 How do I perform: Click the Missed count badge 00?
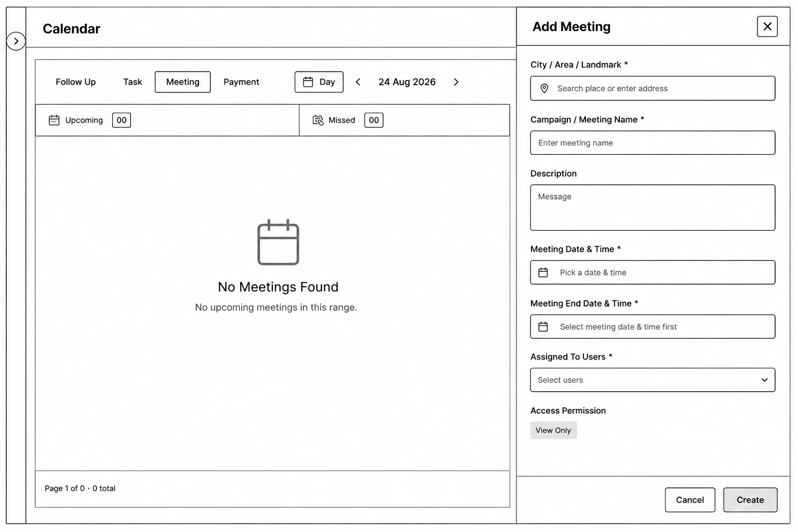pos(374,120)
